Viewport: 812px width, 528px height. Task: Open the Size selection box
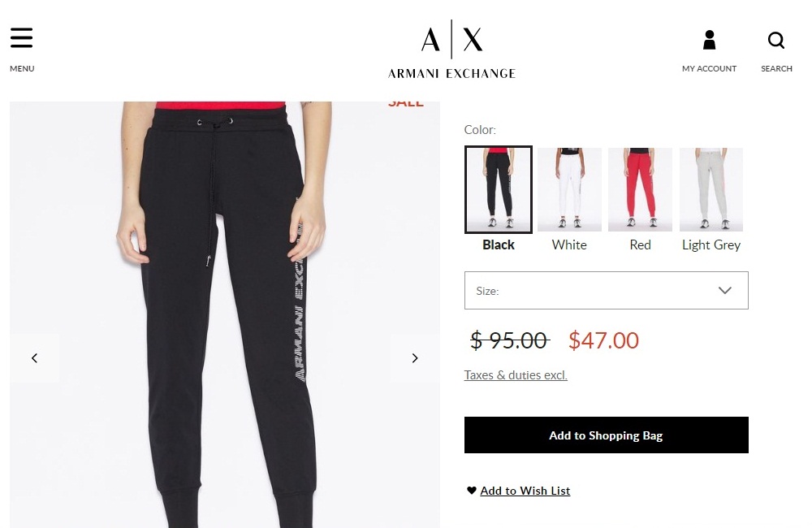click(606, 290)
